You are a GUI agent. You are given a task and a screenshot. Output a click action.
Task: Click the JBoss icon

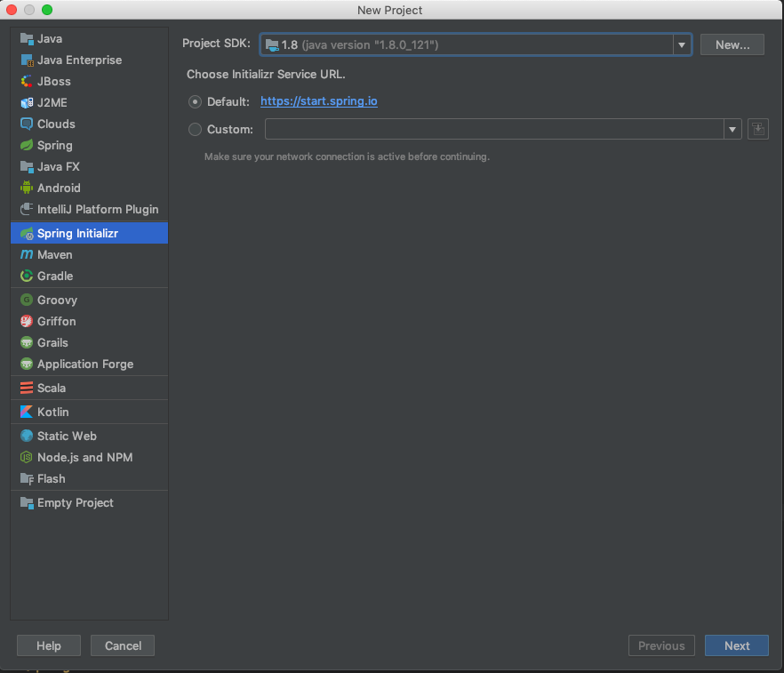[x=27, y=81]
